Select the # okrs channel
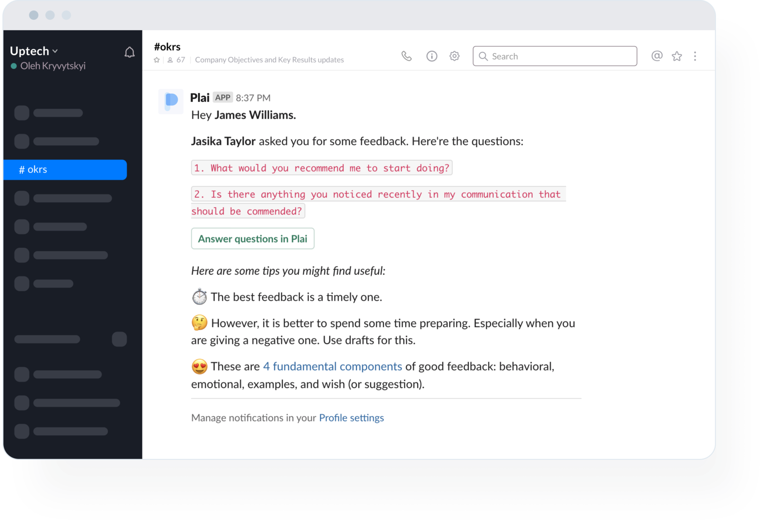Screen dimensions: 772x532 pos(65,170)
